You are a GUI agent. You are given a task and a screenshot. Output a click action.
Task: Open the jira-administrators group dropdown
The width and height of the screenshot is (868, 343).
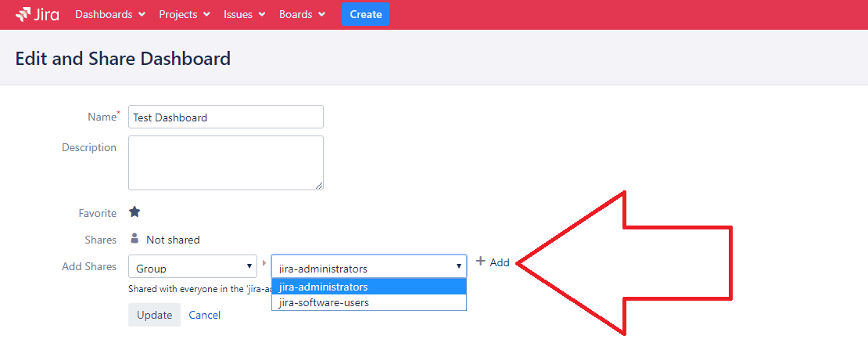pyautogui.click(x=368, y=266)
